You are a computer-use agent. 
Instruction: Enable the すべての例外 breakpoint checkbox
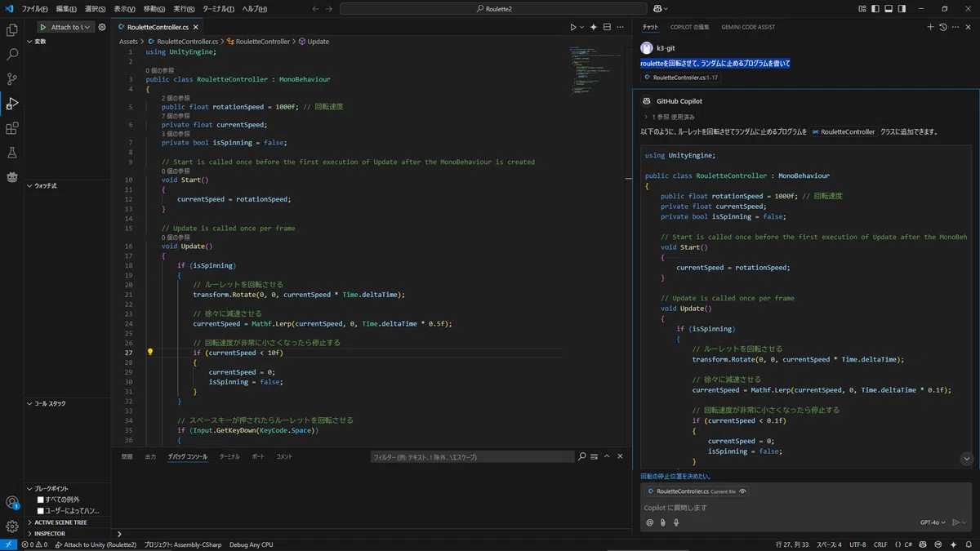tap(41, 499)
